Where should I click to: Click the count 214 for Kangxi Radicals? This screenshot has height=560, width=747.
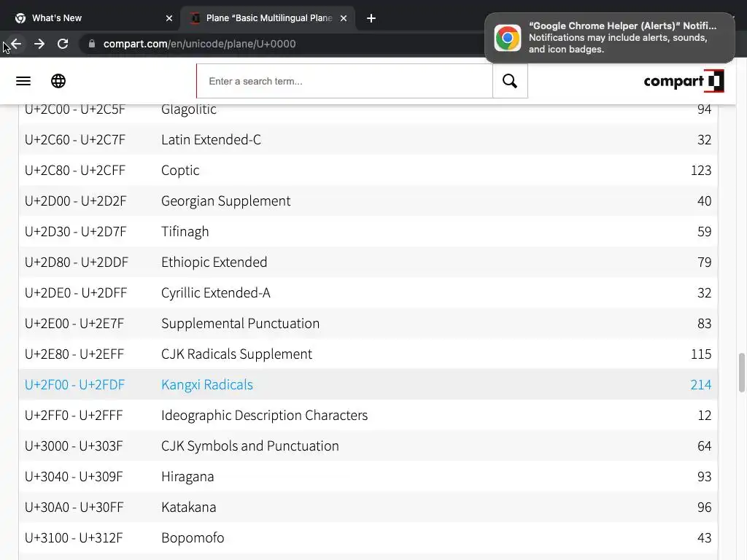click(x=701, y=385)
